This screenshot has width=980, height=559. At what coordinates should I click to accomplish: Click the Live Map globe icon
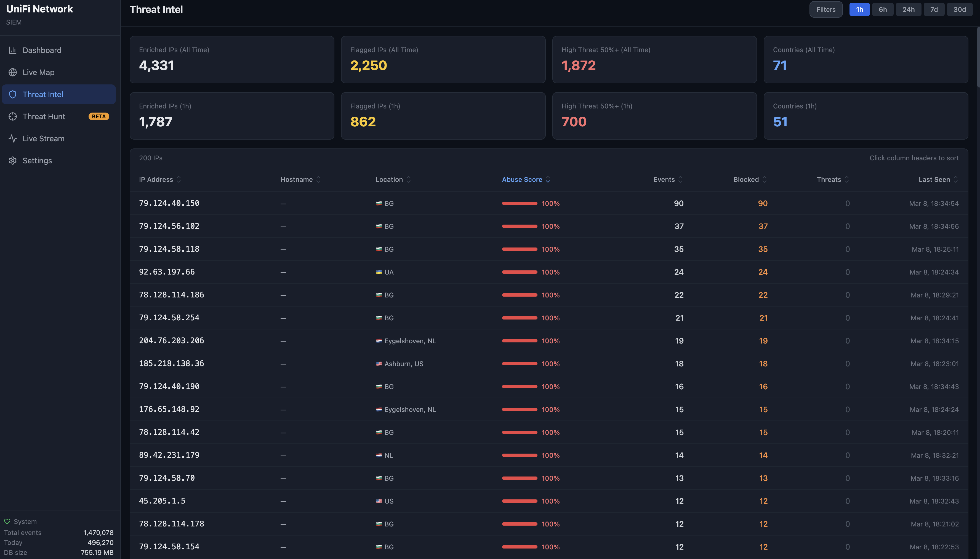tap(13, 72)
